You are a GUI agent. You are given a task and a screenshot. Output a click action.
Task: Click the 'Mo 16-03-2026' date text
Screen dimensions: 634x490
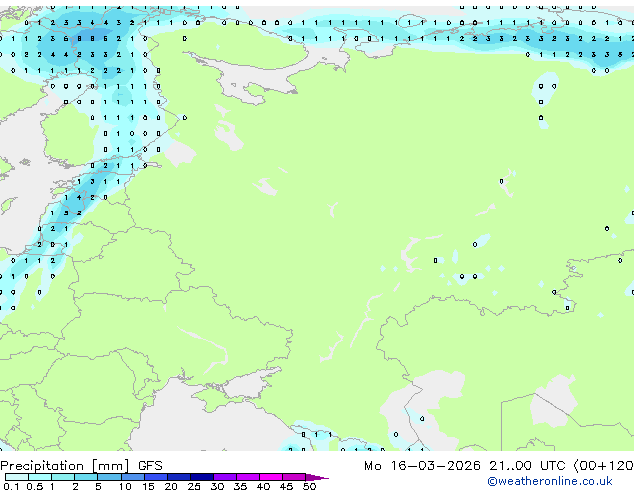point(422,466)
